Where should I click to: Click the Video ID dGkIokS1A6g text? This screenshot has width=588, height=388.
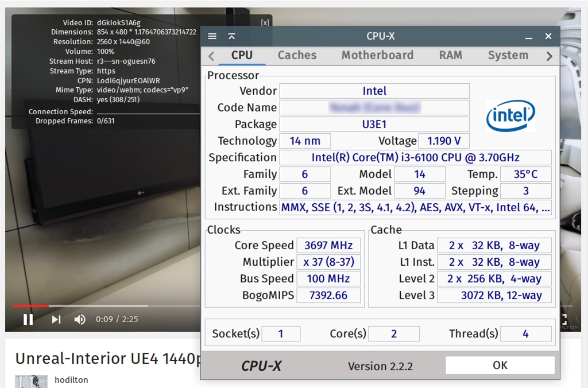pyautogui.click(x=118, y=22)
